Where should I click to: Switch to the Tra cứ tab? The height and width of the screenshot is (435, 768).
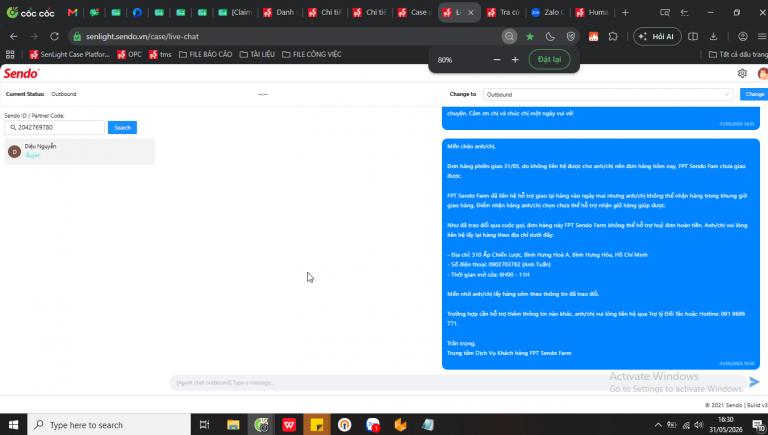pos(504,13)
